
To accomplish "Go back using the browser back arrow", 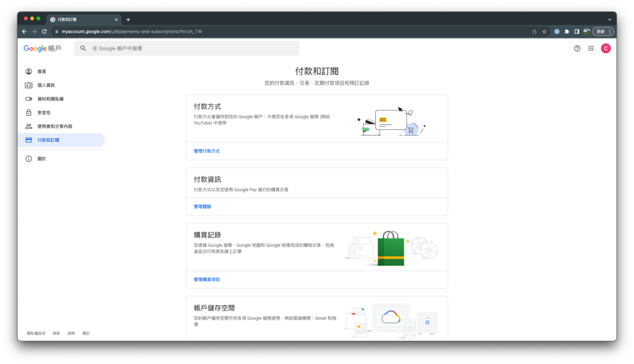I will 25,32.
